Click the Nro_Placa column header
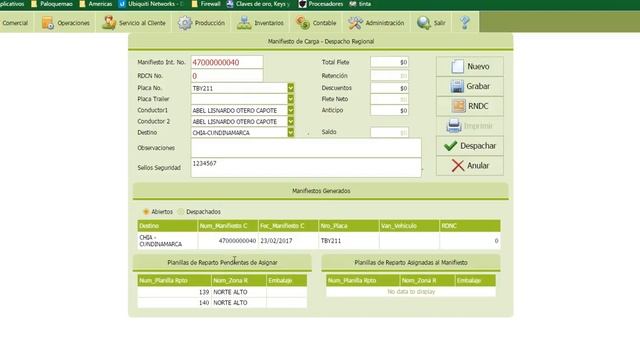This screenshot has height=360, width=640. [x=349, y=226]
